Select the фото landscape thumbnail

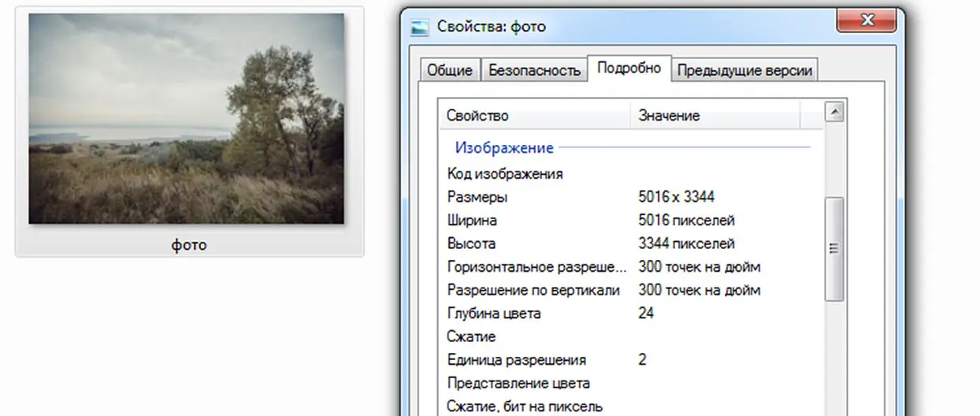[x=187, y=119]
